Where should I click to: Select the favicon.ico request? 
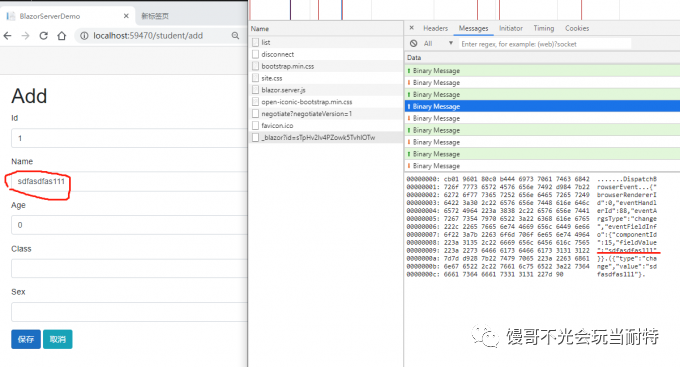coord(326,125)
